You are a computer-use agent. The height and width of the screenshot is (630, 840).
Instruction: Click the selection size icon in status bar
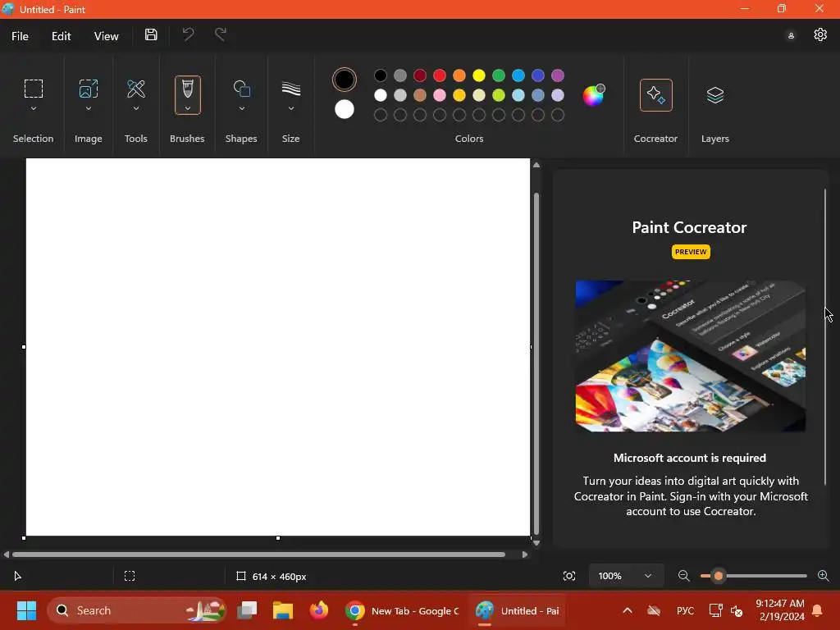[130, 576]
